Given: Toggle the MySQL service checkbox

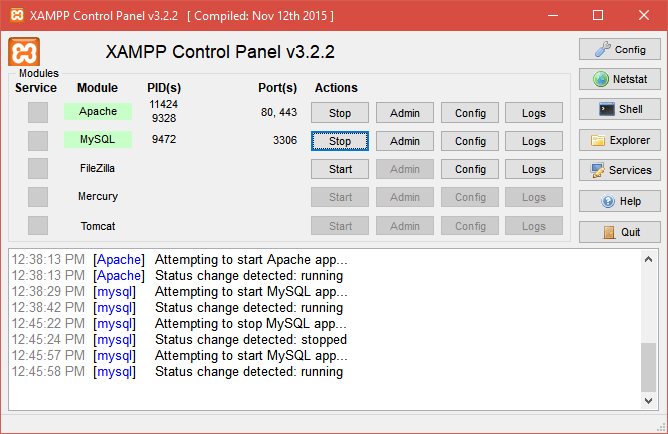Looking at the screenshot, I should pyautogui.click(x=38, y=140).
